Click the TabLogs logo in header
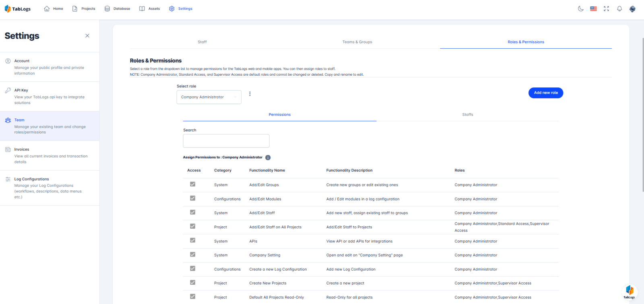Viewport: 644px width, 304px height. click(x=18, y=9)
